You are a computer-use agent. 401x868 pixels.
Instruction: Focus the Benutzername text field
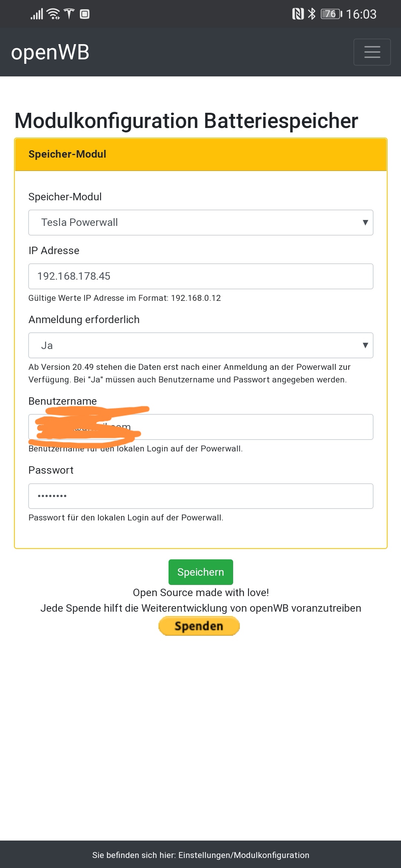[x=252, y=427]
